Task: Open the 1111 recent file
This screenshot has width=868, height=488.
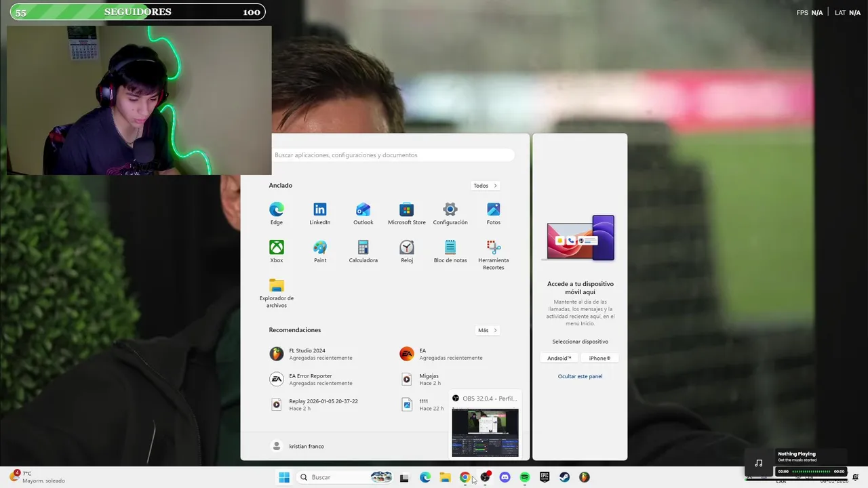Action: click(x=423, y=404)
